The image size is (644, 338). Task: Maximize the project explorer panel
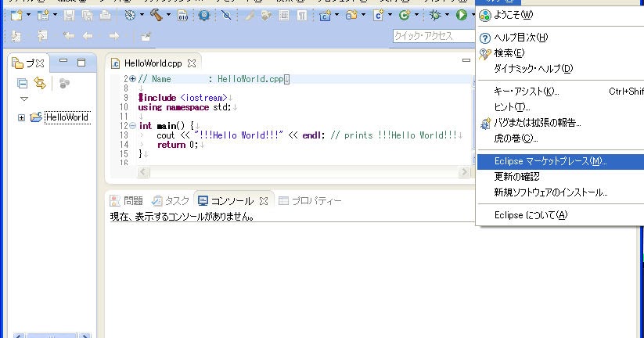click(81, 63)
